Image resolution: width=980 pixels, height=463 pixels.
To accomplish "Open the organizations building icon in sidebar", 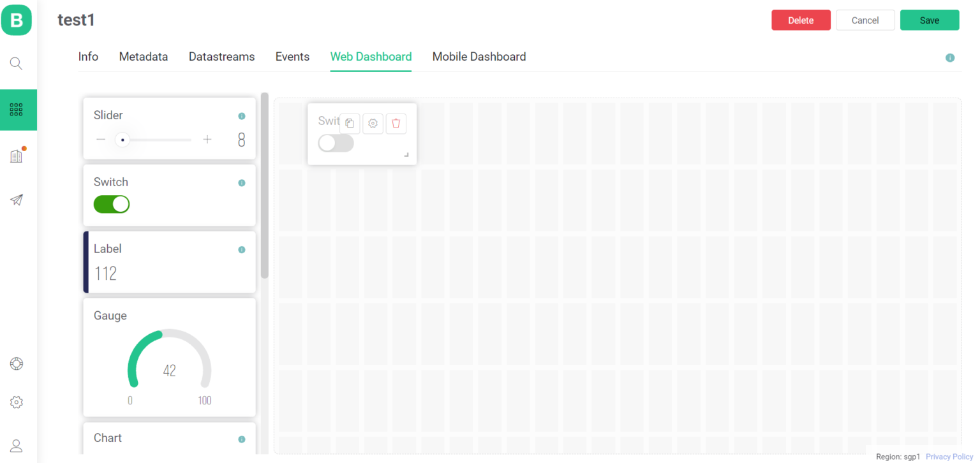I will coord(18,155).
